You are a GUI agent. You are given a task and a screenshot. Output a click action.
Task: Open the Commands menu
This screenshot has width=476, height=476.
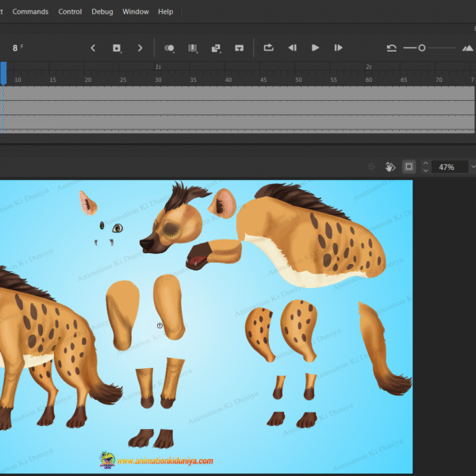(x=30, y=12)
